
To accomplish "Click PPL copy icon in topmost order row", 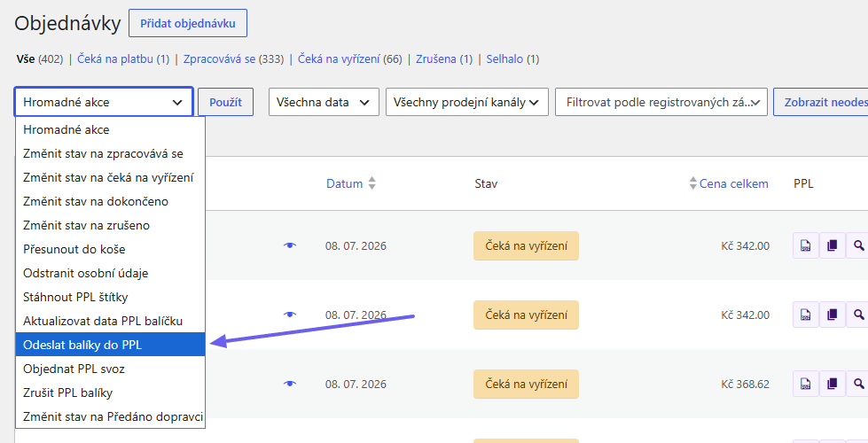I will (832, 245).
